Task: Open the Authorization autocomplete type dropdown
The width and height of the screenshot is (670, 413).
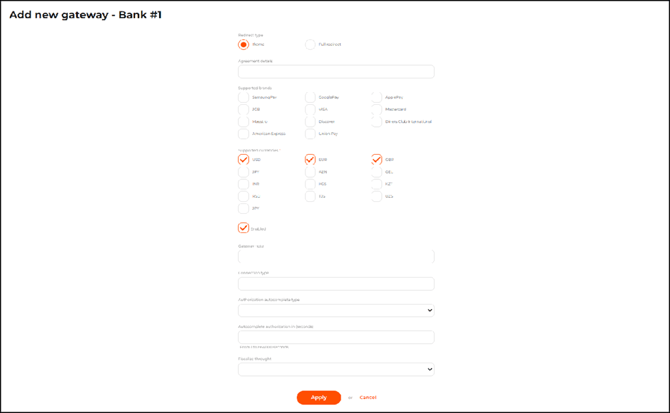Action: point(335,311)
